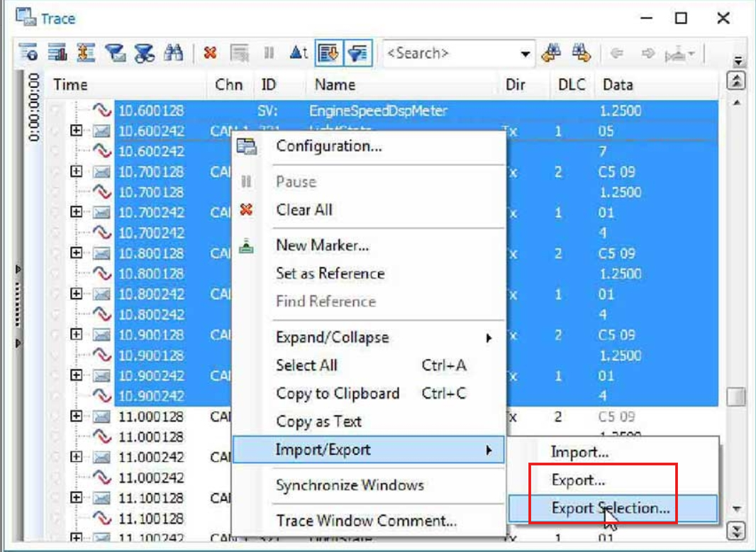Select Set as Reference menu item

369,273
